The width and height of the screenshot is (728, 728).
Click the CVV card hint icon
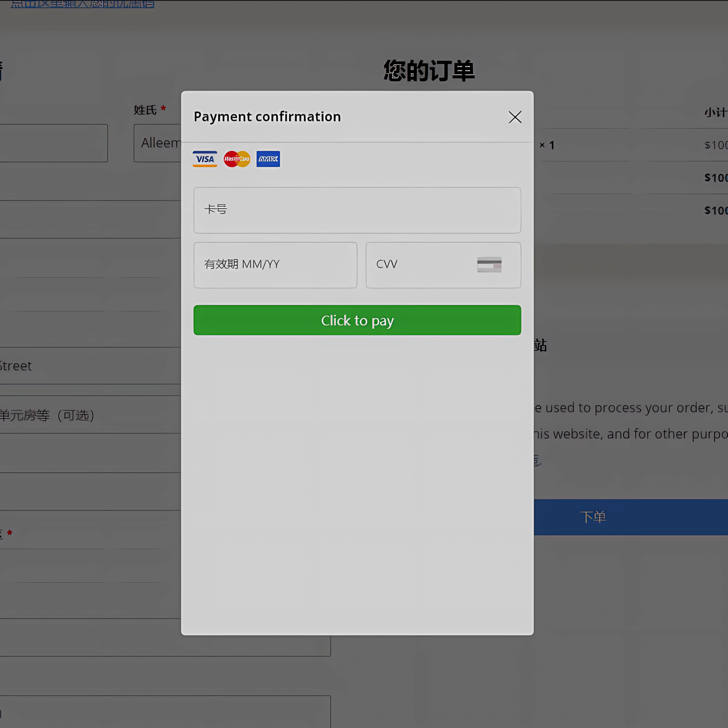[489, 265]
